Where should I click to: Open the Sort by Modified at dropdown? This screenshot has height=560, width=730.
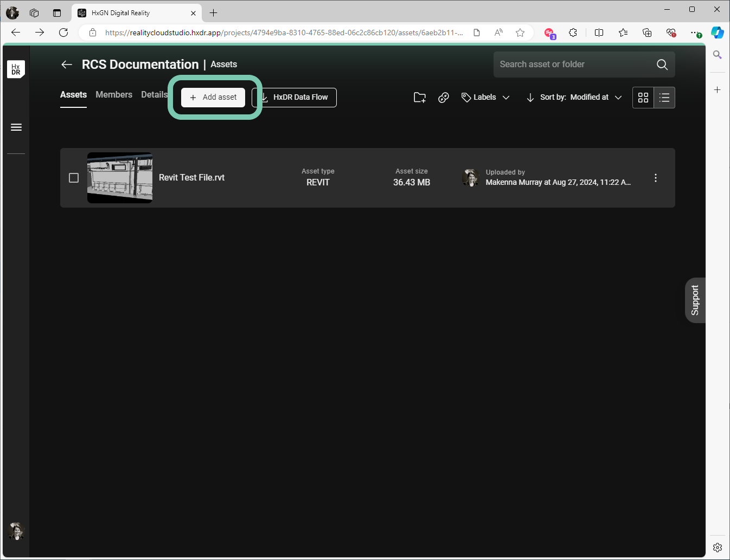(595, 98)
